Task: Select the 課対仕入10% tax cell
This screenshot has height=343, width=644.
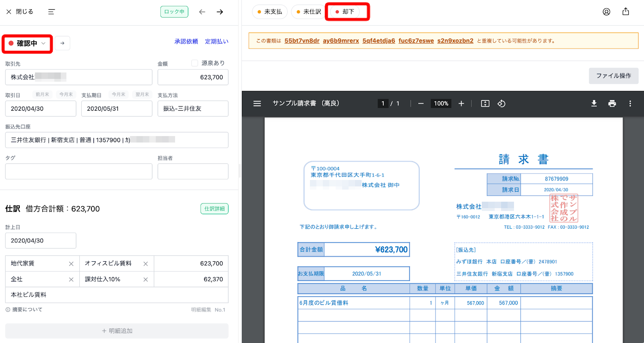Action: (x=117, y=279)
